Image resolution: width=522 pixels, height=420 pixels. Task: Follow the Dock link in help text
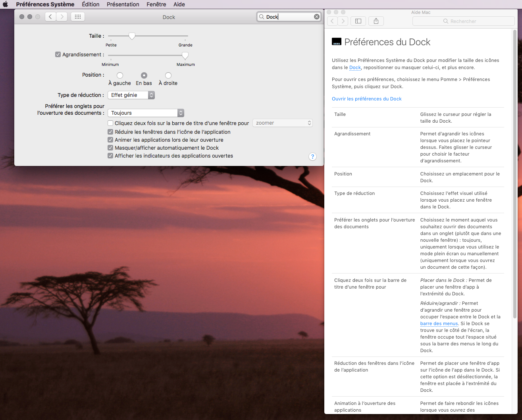pyautogui.click(x=355, y=67)
